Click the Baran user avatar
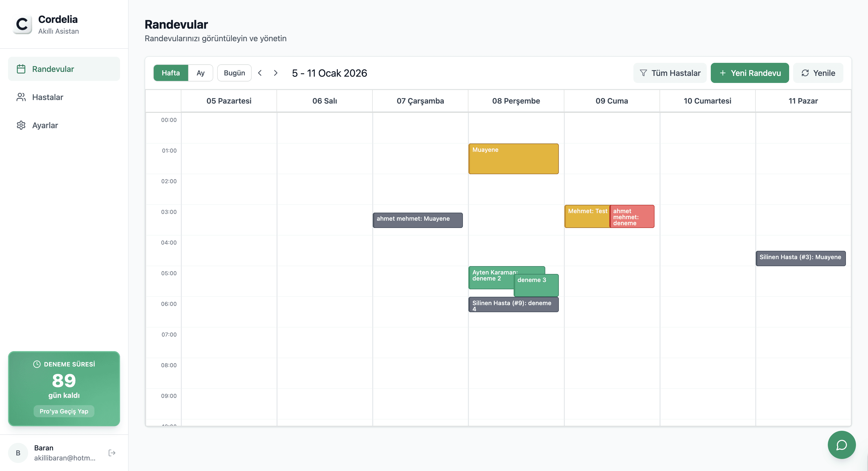Image resolution: width=868 pixels, height=471 pixels. 18,452
